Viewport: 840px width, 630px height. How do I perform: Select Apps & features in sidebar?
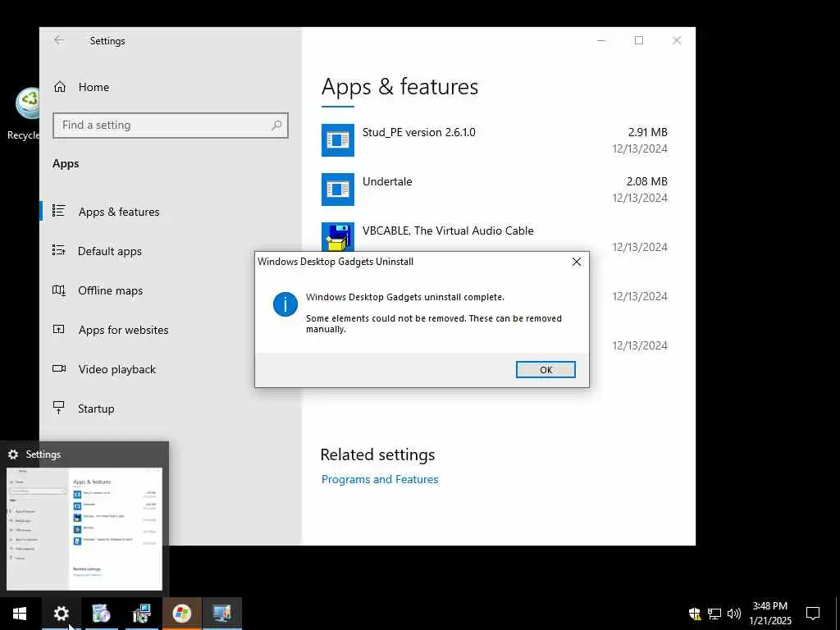(118, 212)
